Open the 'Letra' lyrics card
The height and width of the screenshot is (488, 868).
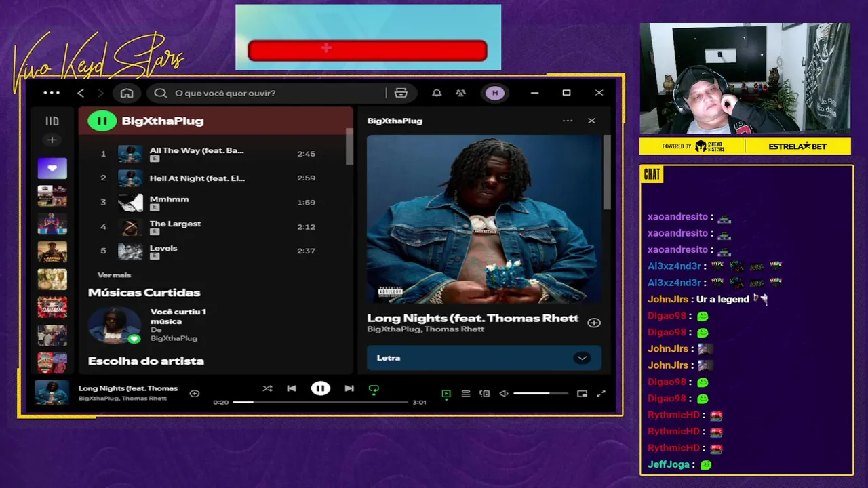484,358
